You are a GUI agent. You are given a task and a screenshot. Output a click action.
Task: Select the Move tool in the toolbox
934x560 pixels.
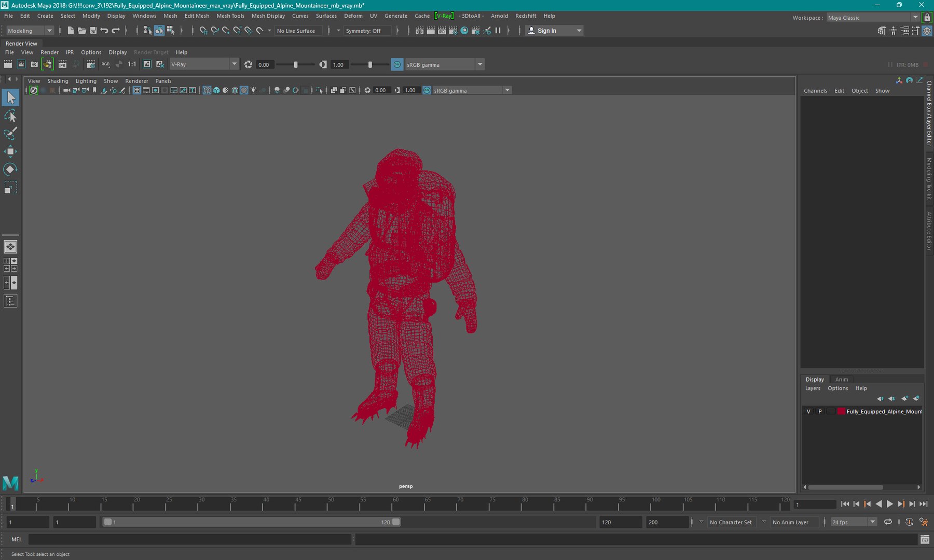10,151
